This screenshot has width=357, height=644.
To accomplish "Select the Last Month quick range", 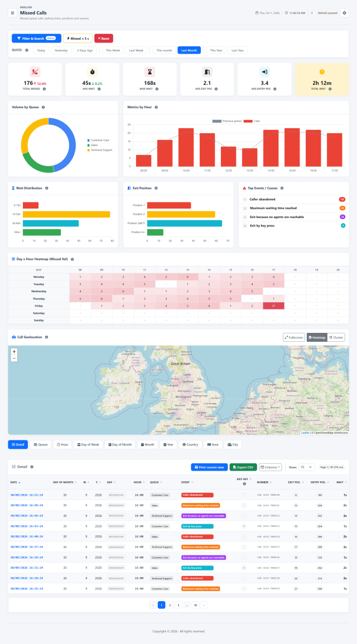I will (x=190, y=50).
